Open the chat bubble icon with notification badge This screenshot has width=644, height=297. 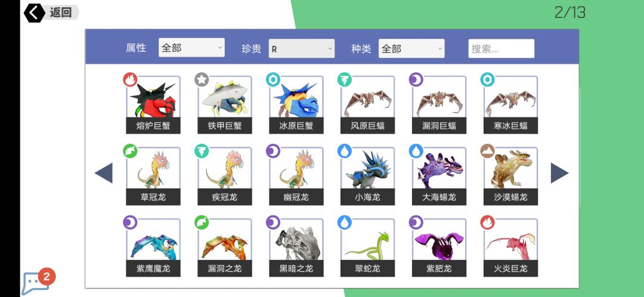(x=38, y=282)
